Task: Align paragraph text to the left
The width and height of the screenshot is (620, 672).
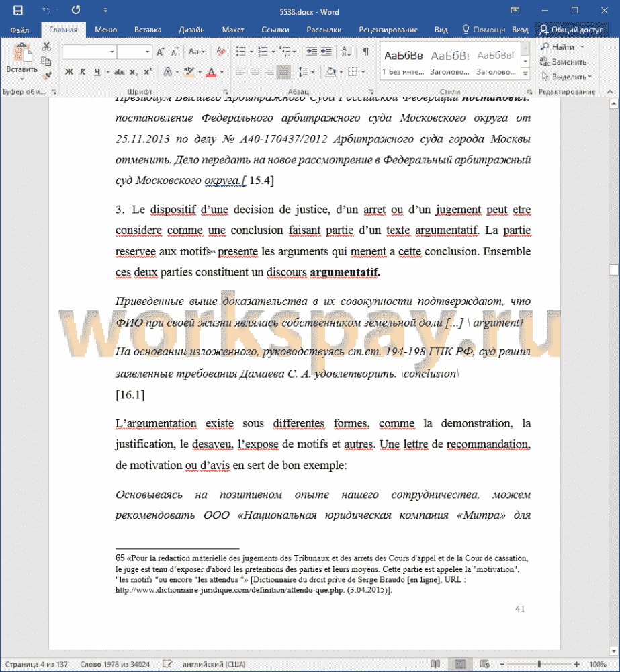Action: tap(240, 72)
